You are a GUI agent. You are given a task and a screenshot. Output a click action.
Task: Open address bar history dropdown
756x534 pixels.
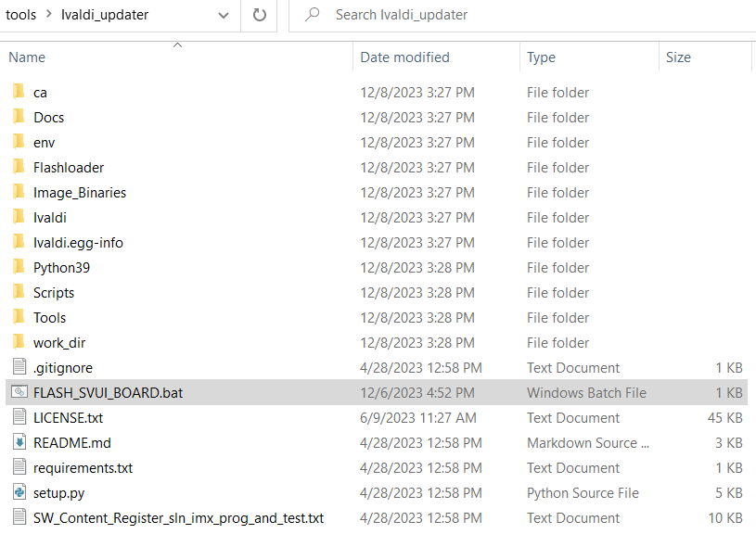223,15
